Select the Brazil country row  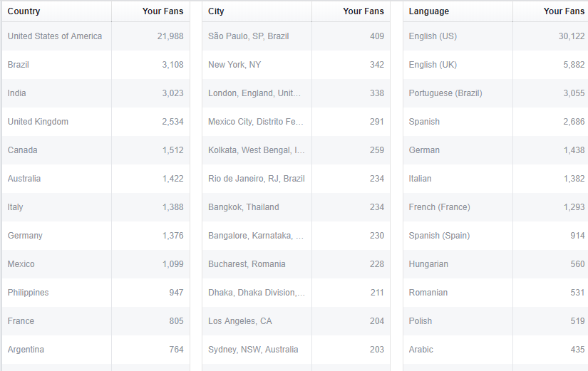pyautogui.click(x=19, y=65)
